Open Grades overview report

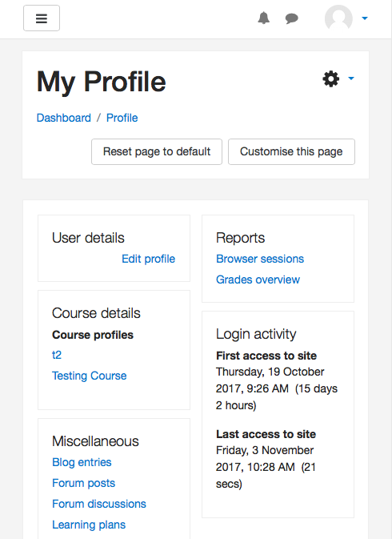coord(258,280)
